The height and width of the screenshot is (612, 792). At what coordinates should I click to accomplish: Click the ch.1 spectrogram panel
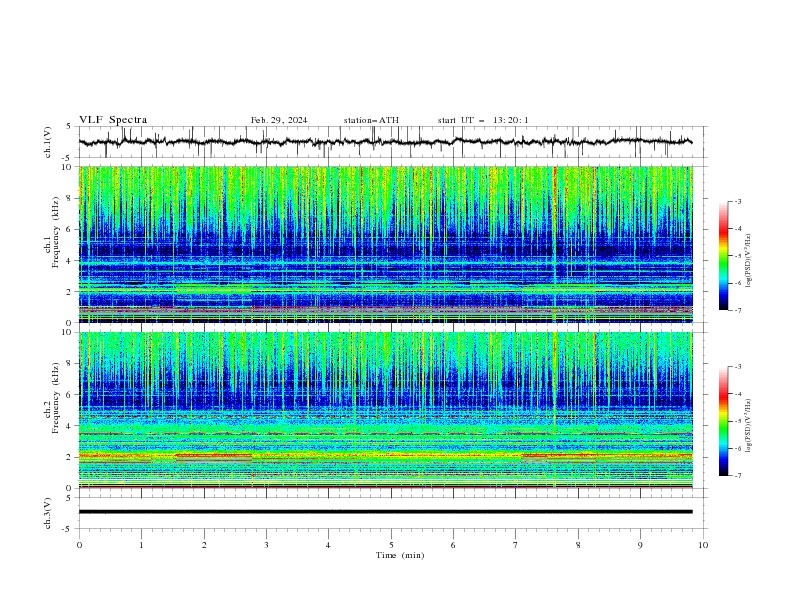pyautogui.click(x=386, y=244)
